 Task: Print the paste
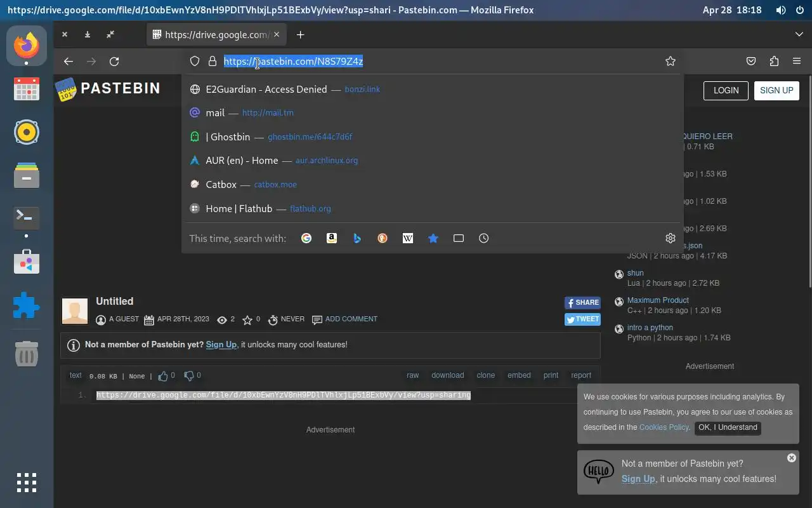tap(551, 375)
